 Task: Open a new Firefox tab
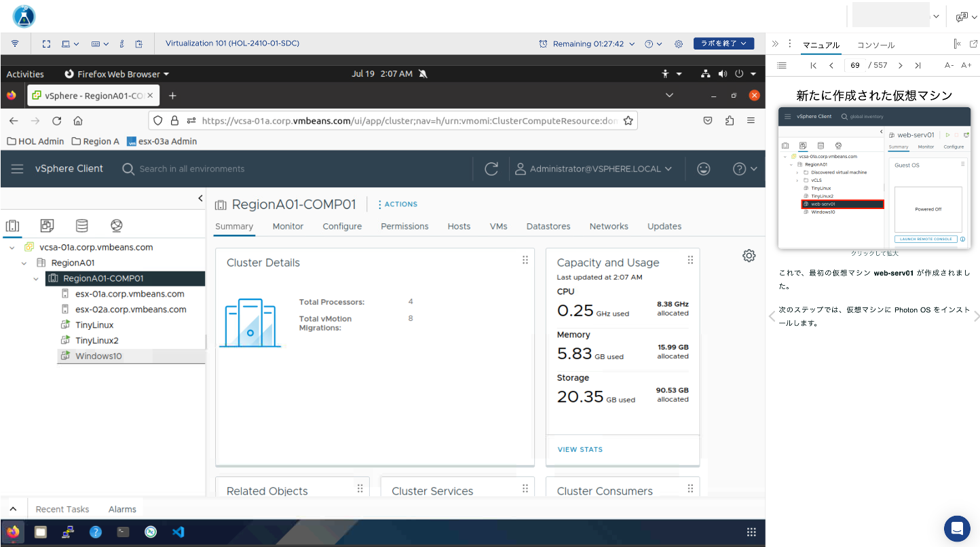(x=172, y=96)
